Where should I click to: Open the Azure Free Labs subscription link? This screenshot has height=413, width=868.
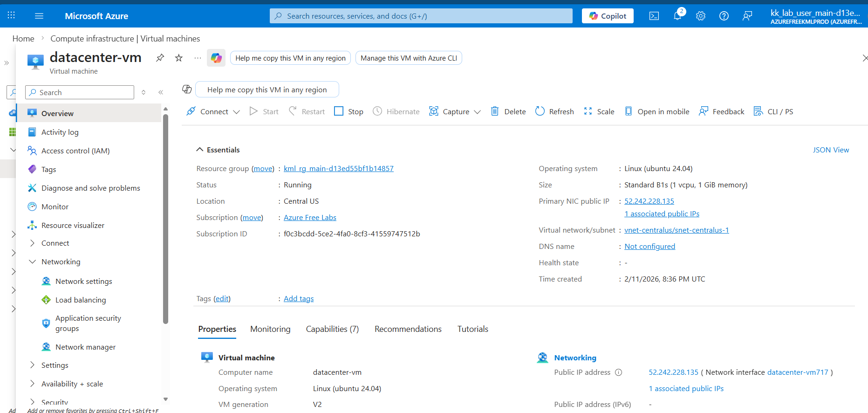tap(310, 217)
